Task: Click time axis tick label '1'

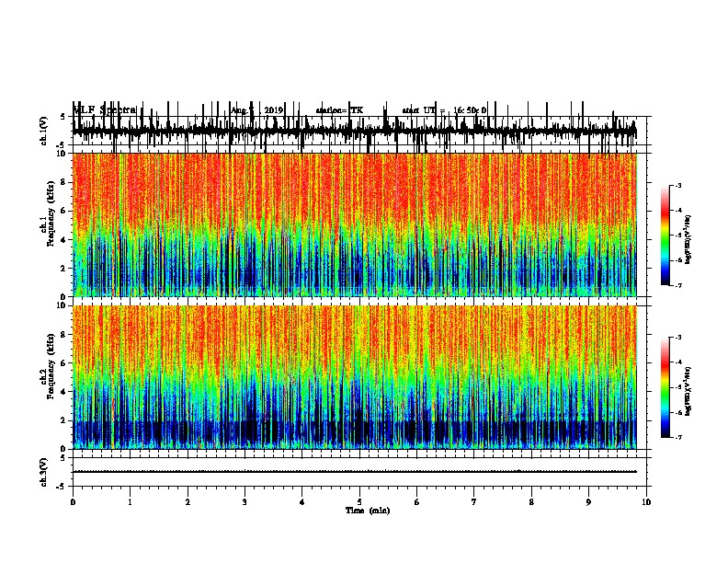Action: point(130,502)
